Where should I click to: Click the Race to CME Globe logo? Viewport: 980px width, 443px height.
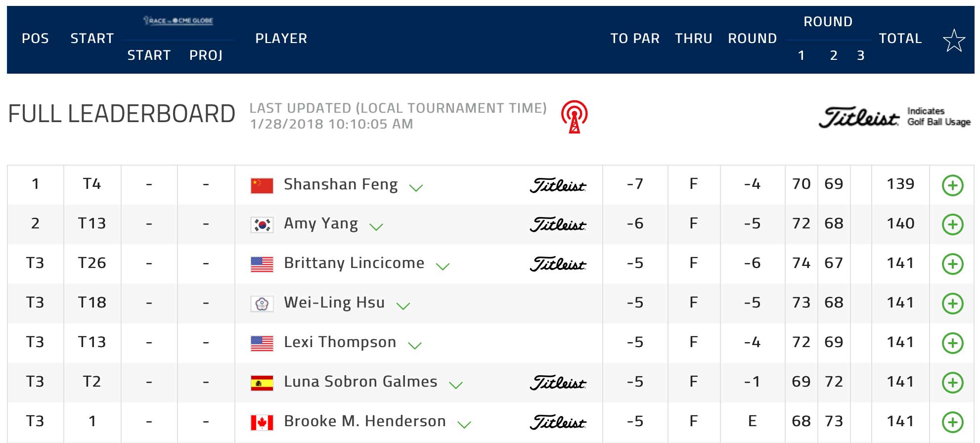click(x=178, y=20)
